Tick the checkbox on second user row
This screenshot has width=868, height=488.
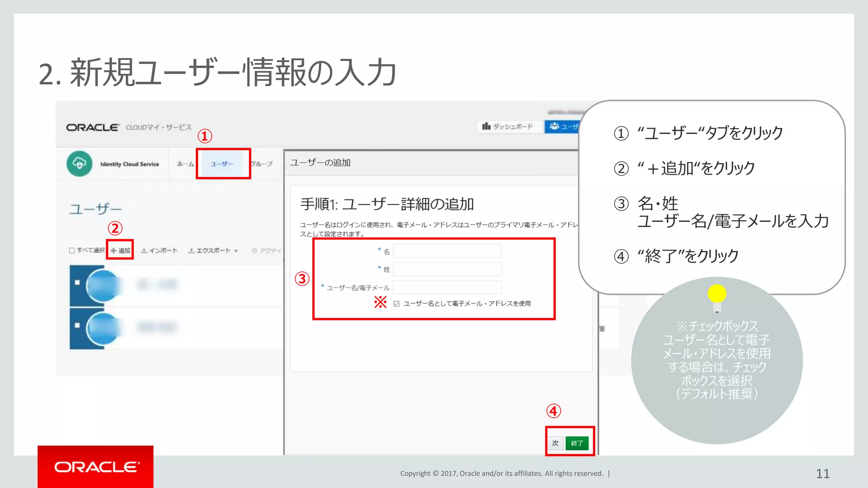(77, 325)
